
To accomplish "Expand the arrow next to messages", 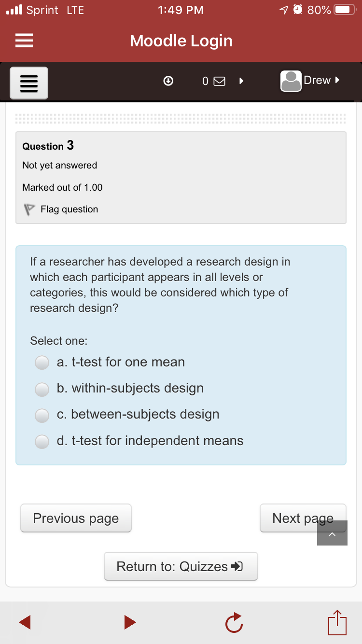I will (240, 81).
